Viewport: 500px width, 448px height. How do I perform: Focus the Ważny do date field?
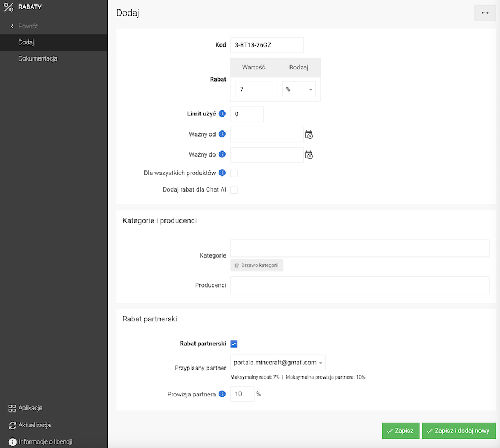(x=267, y=155)
